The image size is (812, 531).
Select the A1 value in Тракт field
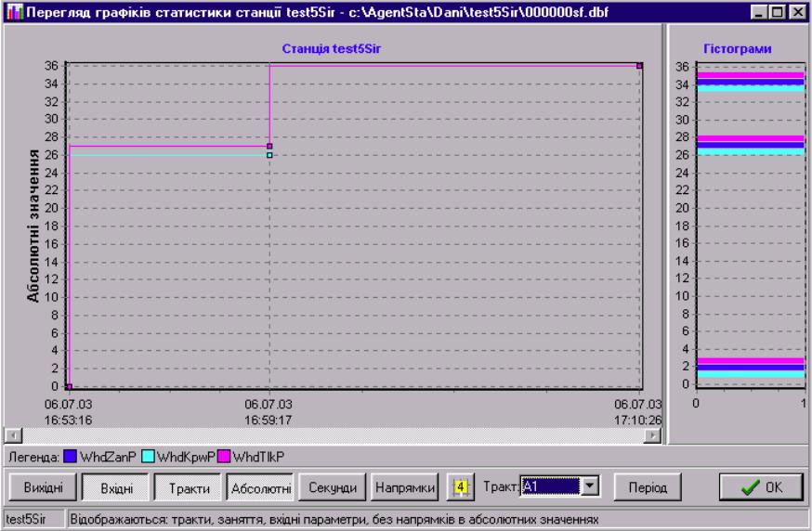pos(551,486)
